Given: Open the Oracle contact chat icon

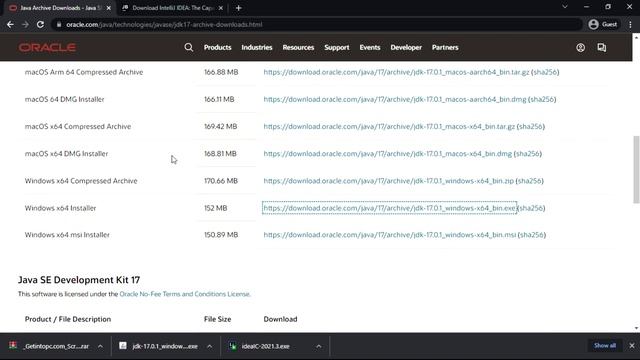Looking at the screenshot, I should tap(602, 47).
